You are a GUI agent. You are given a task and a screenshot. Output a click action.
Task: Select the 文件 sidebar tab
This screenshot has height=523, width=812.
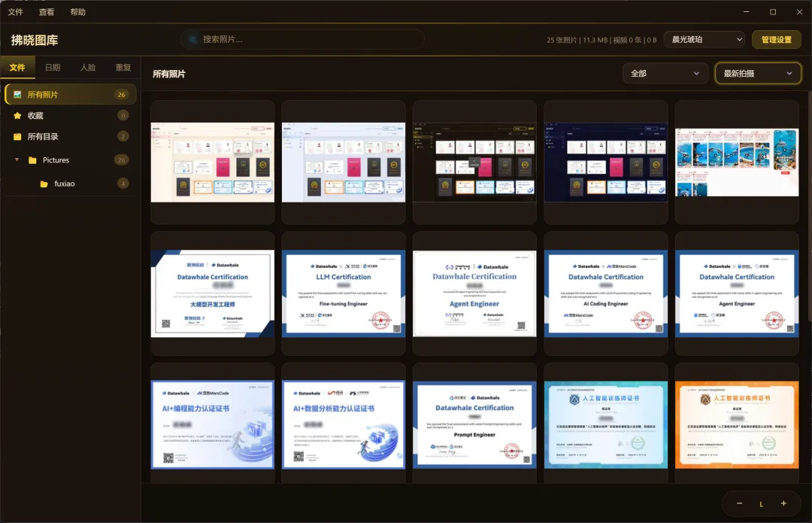coord(17,68)
